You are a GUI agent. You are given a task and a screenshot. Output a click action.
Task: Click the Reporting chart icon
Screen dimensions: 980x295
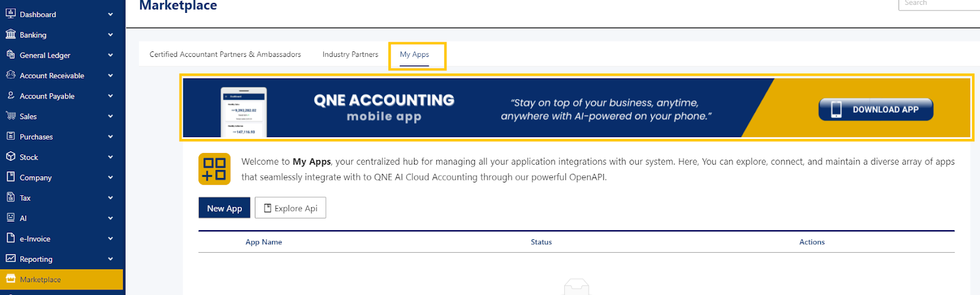10,258
